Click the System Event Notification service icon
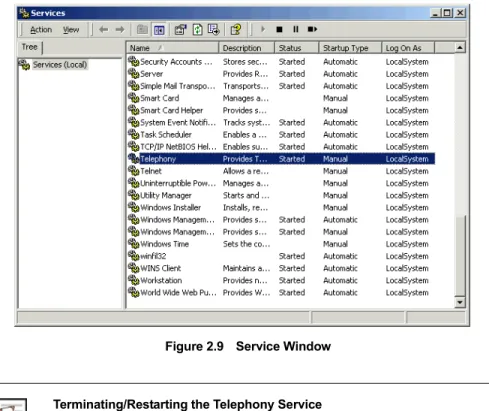 (x=134, y=122)
